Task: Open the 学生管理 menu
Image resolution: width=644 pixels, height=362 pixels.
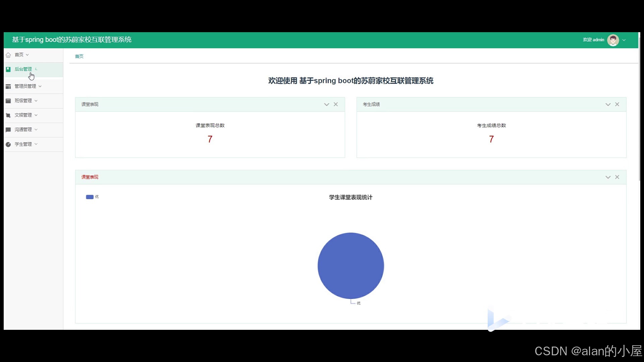Action: [x=23, y=144]
